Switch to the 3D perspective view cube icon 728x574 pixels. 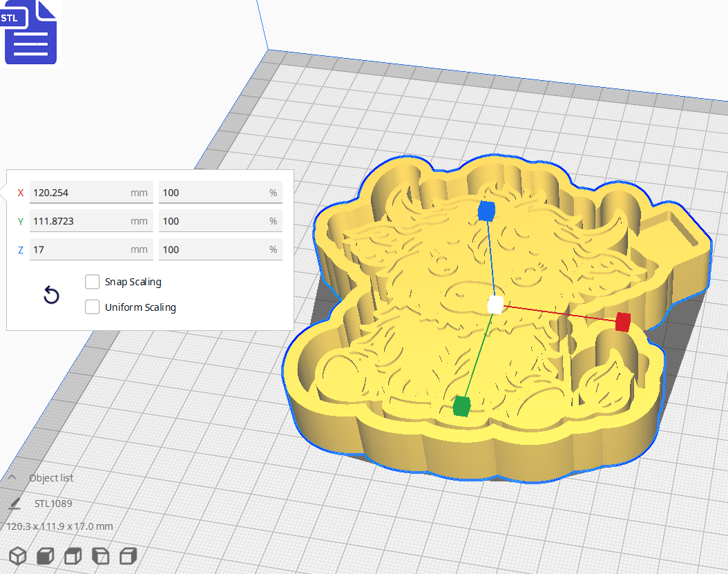click(x=17, y=555)
